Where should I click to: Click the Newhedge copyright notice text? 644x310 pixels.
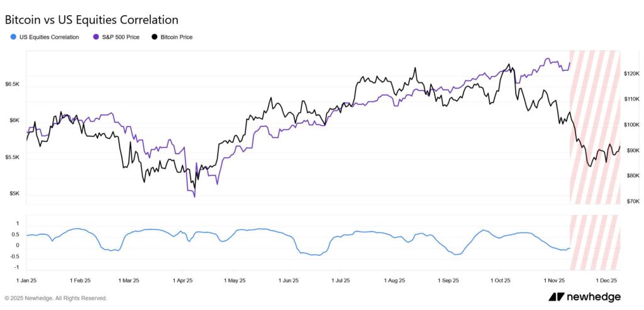pos(56,298)
